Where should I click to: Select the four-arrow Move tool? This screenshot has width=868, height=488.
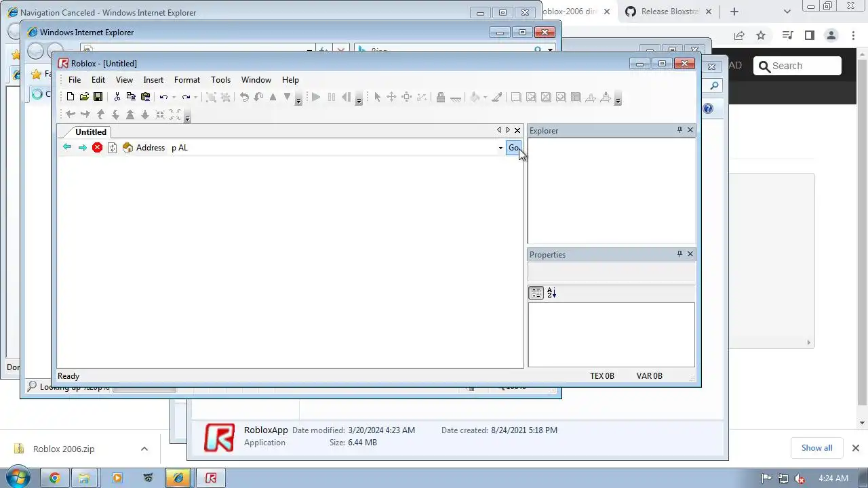[391, 97]
